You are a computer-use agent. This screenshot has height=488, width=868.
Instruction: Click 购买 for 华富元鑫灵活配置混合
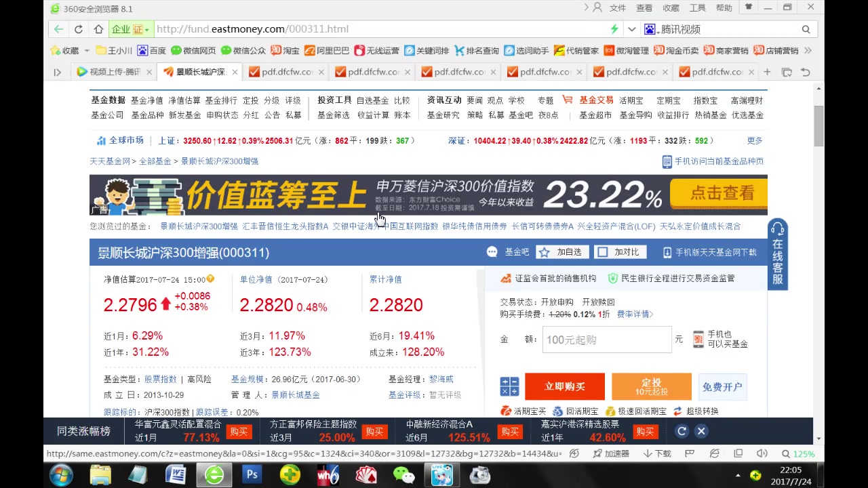239,432
